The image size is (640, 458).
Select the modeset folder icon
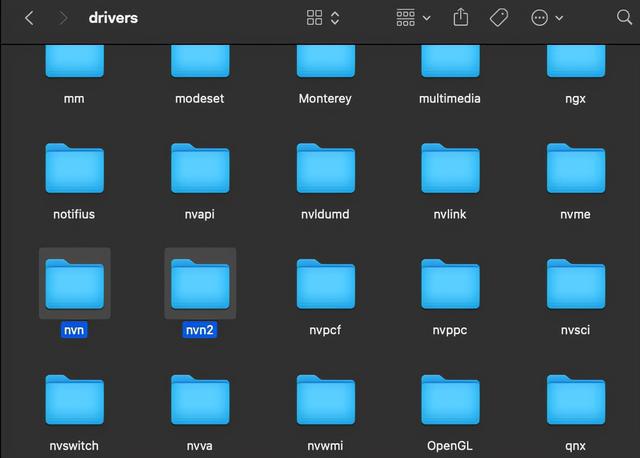pos(200,61)
